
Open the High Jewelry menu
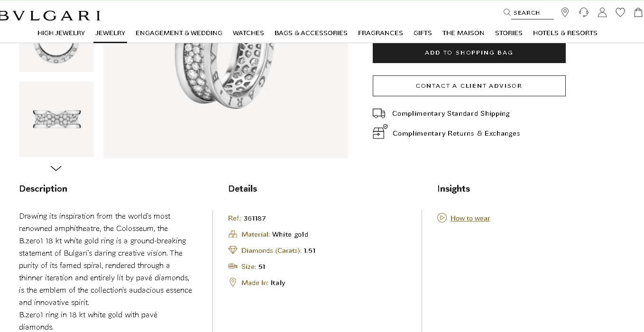pyautogui.click(x=61, y=33)
